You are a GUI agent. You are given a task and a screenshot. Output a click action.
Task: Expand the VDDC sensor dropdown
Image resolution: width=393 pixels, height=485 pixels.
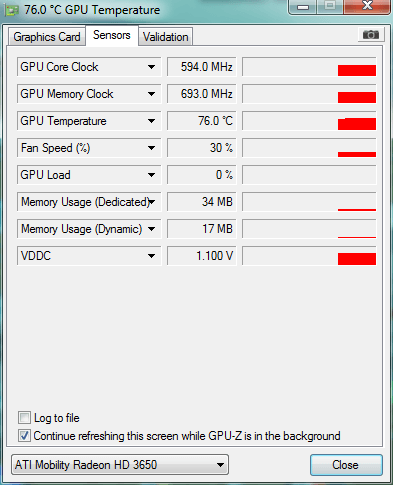pos(151,256)
